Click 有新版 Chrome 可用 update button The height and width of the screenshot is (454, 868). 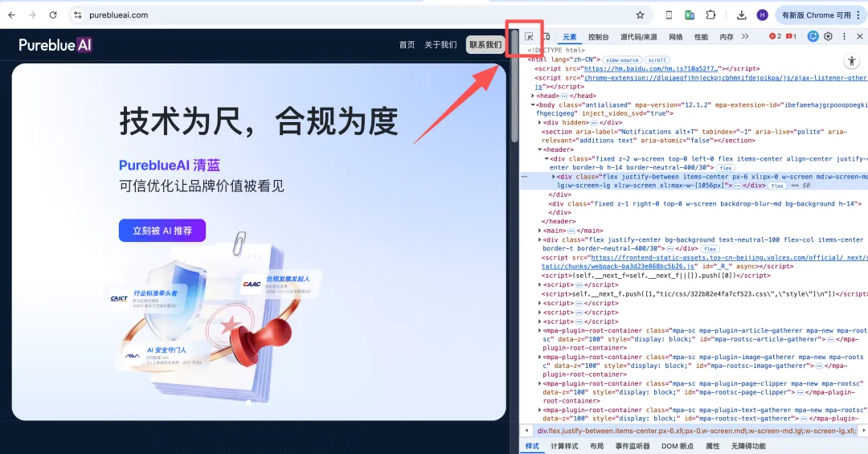816,15
